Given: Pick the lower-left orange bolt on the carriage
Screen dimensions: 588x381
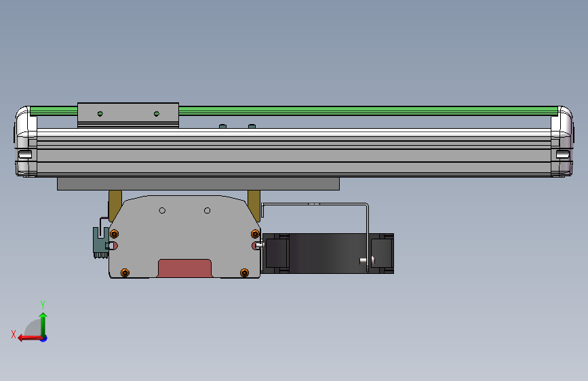Looking at the screenshot, I should click(x=125, y=273).
